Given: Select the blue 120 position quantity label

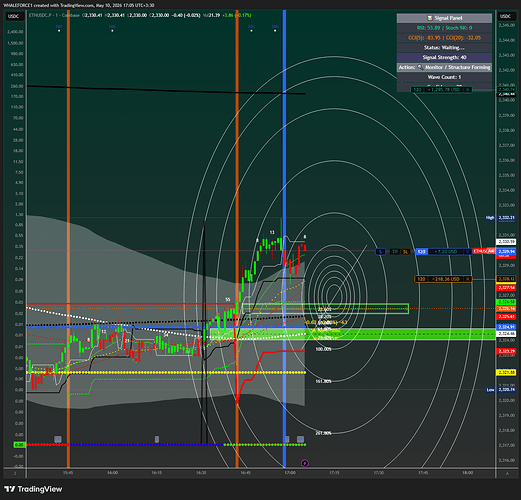Looking at the screenshot, I should coord(421,251).
